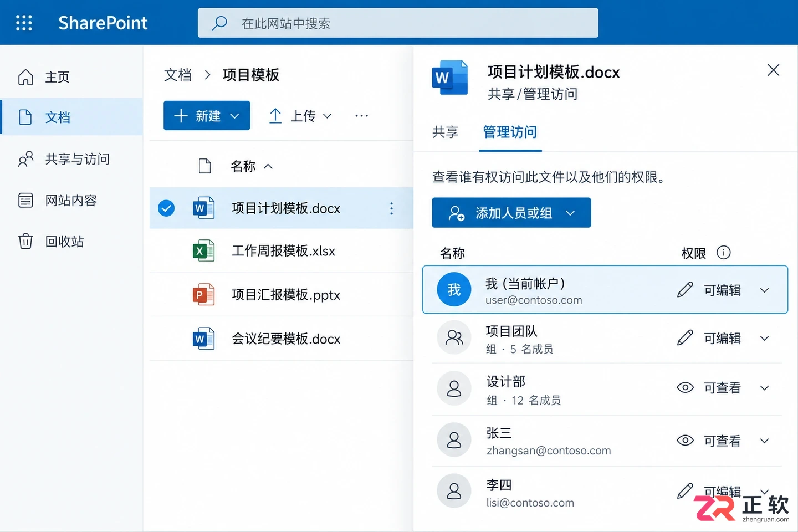Go to 主页 in the sidebar
The width and height of the screenshot is (798, 532).
click(x=71, y=77)
